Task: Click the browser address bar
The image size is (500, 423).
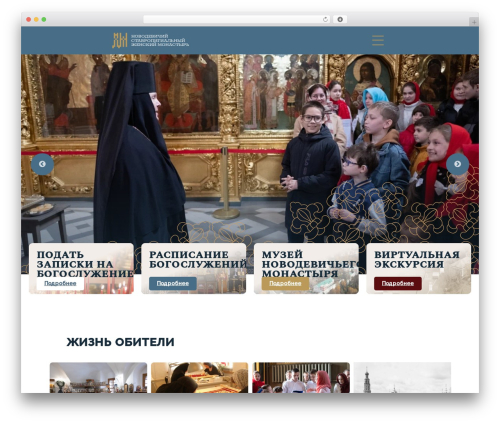Action: coord(236,19)
